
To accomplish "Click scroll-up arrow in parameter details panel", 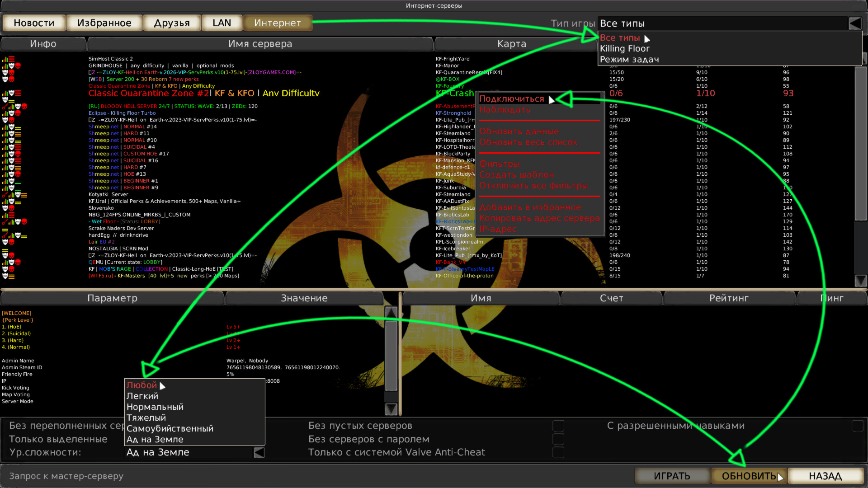I will point(391,312).
